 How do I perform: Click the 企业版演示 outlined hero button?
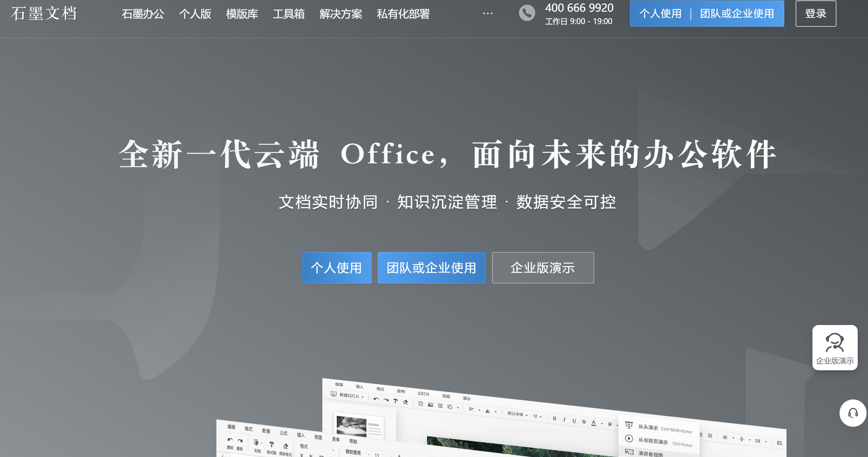543,268
